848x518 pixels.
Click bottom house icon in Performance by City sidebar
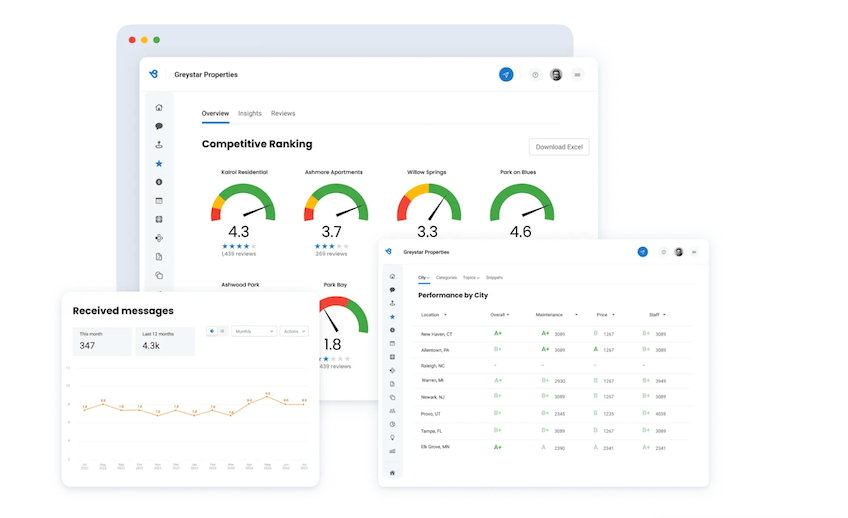(392, 473)
